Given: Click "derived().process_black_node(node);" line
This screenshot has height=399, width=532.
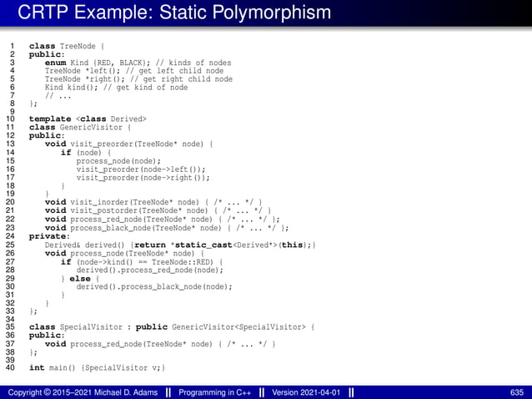Looking at the screenshot, I should 154,287.
